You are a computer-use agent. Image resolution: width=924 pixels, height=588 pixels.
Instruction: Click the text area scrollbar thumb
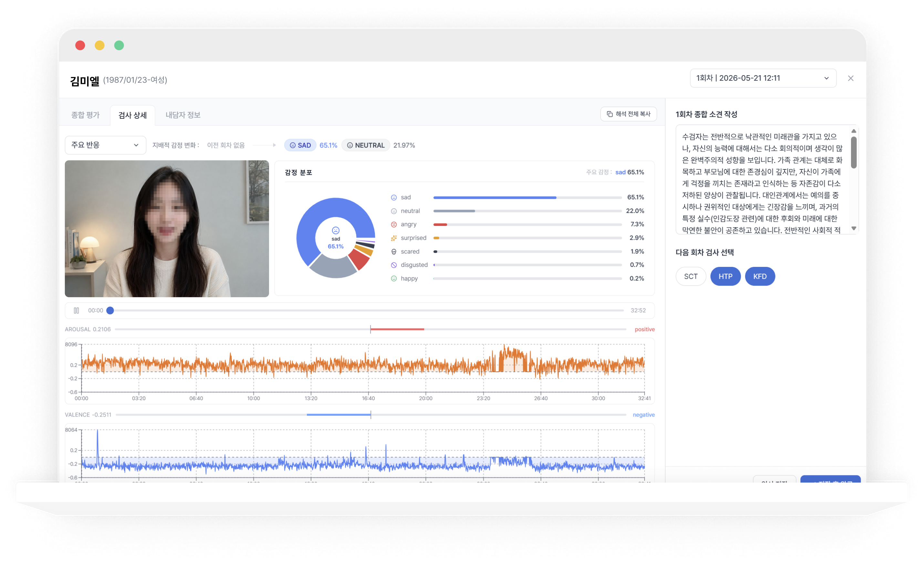point(854,153)
